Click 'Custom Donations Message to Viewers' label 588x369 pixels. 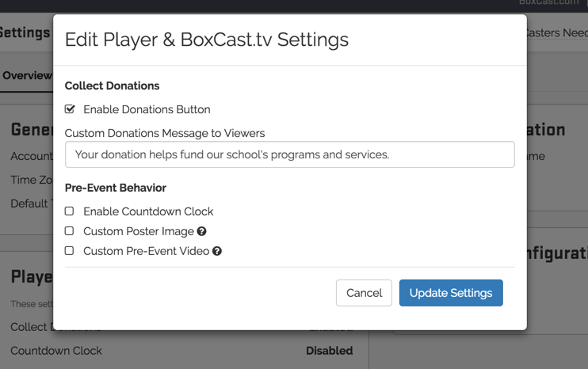tap(165, 133)
